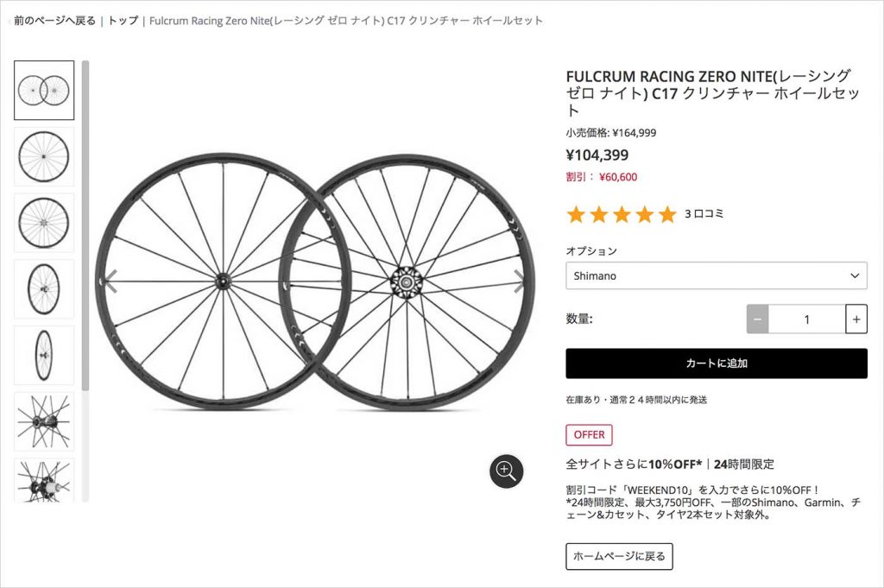
Task: Click the カートに追加 button
Action: coord(717,364)
